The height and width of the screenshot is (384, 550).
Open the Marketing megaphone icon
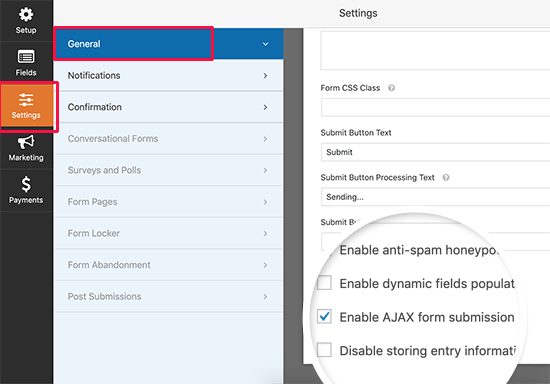point(26,142)
